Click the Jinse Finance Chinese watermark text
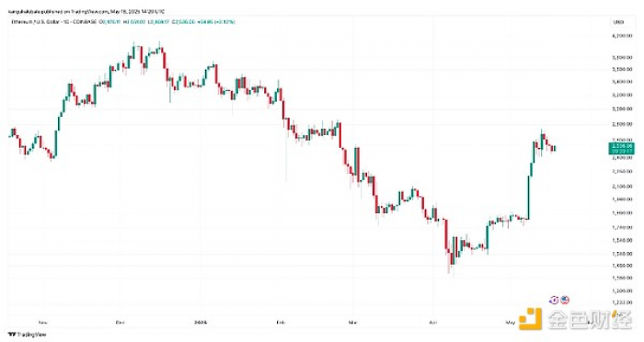The width and height of the screenshot is (644, 342). point(589,319)
